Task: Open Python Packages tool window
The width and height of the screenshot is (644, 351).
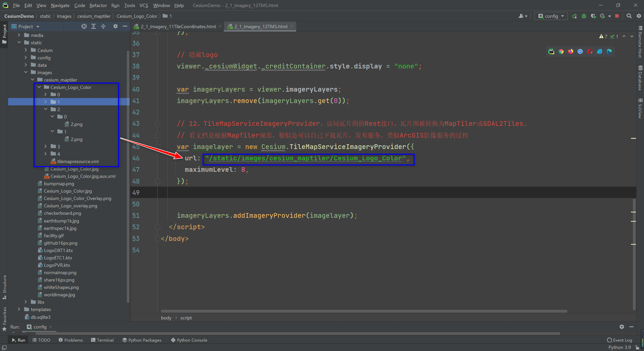Action: (142, 340)
